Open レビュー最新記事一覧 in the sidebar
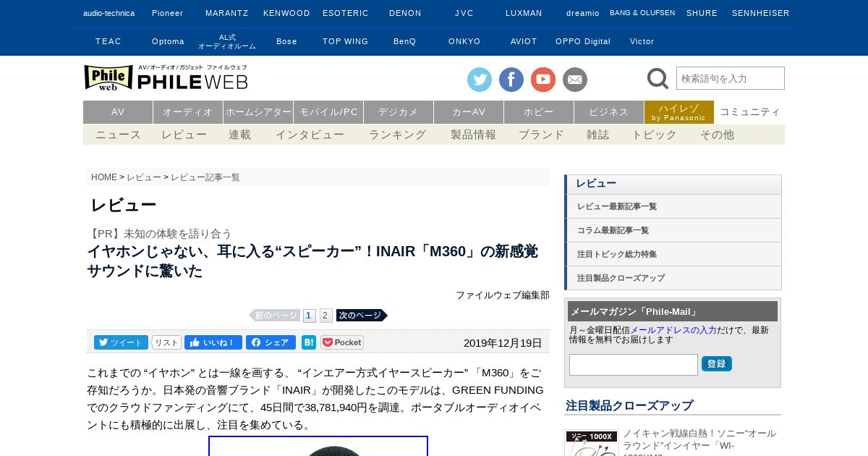Image resolution: width=868 pixels, height=456 pixels. (673, 206)
